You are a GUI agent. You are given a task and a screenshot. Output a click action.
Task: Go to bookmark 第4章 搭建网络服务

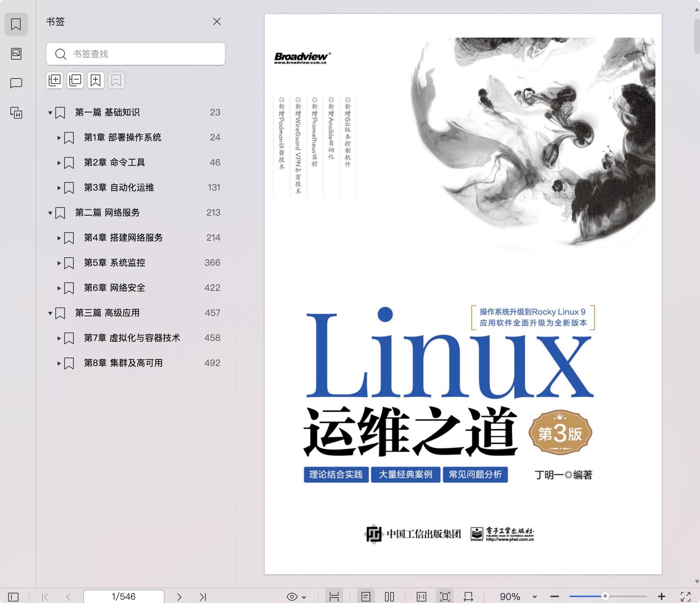(x=123, y=238)
